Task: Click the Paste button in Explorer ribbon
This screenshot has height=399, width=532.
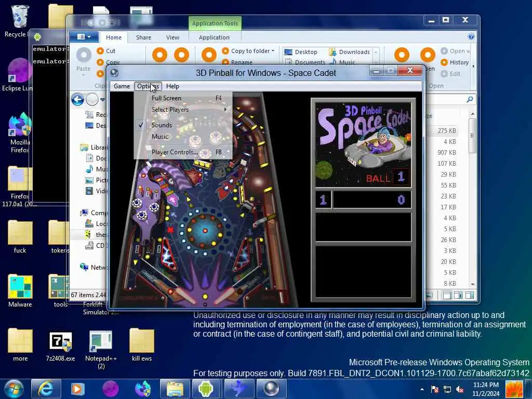Action: 83,60
